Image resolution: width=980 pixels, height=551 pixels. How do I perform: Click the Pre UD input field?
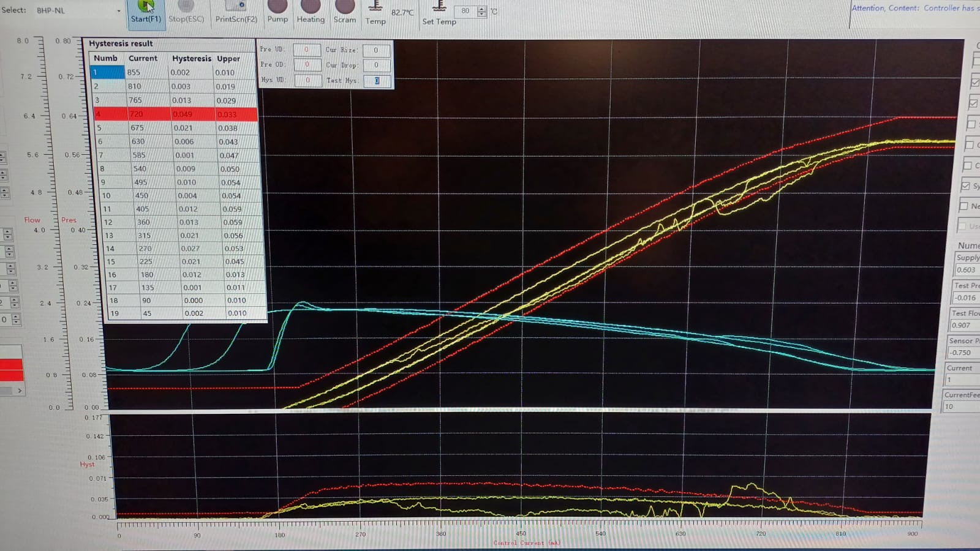coord(307,50)
